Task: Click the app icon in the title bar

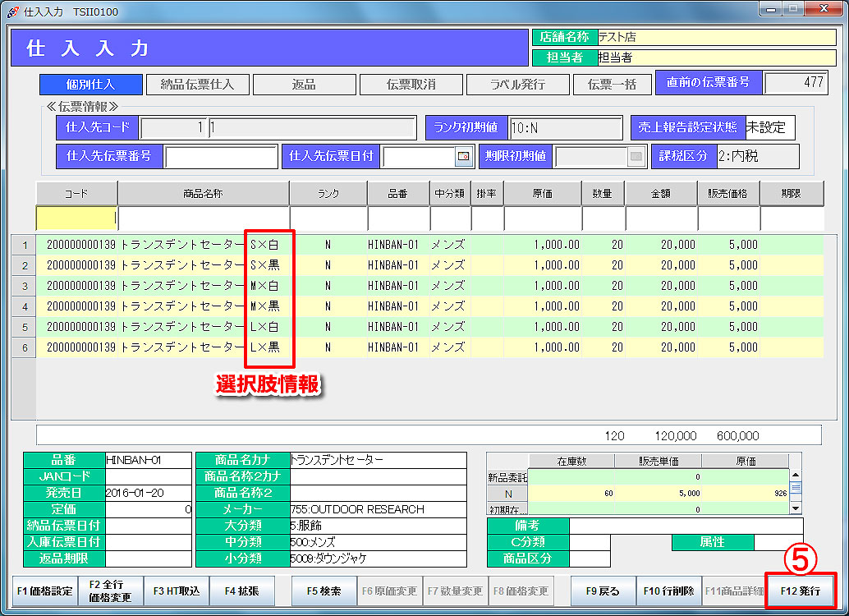Action: 12,11
